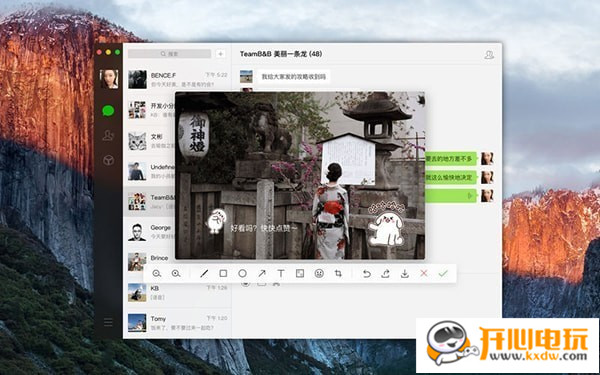Zoom in the screenshot preview
Viewport: 600px width, 375px height.
pyautogui.click(x=176, y=274)
